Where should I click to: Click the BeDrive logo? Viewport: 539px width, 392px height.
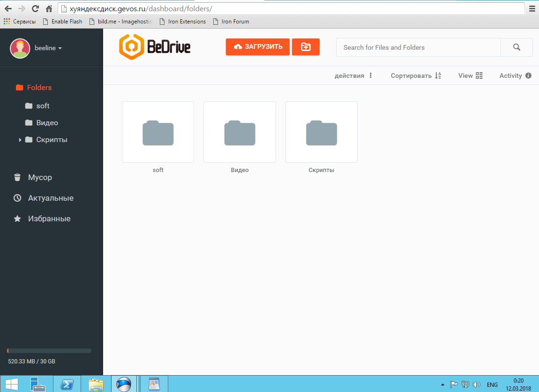tap(155, 47)
